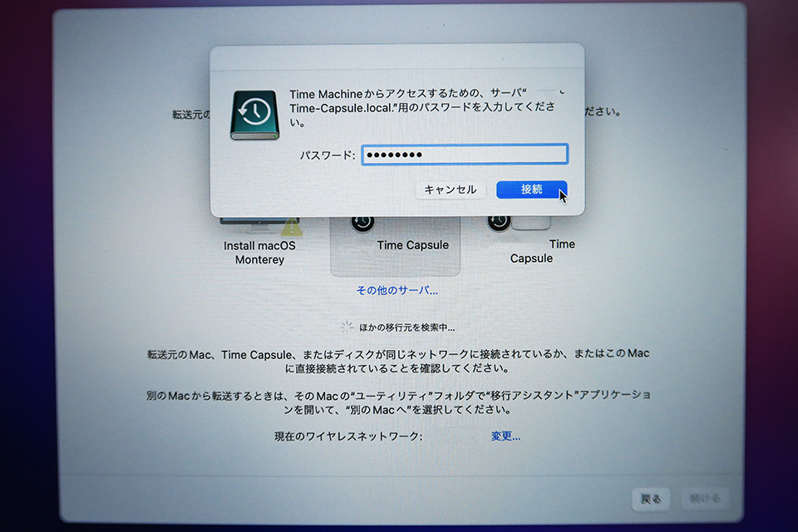798x532 pixels.
Task: Click the 変更... wireless network link
Action: coord(505,436)
